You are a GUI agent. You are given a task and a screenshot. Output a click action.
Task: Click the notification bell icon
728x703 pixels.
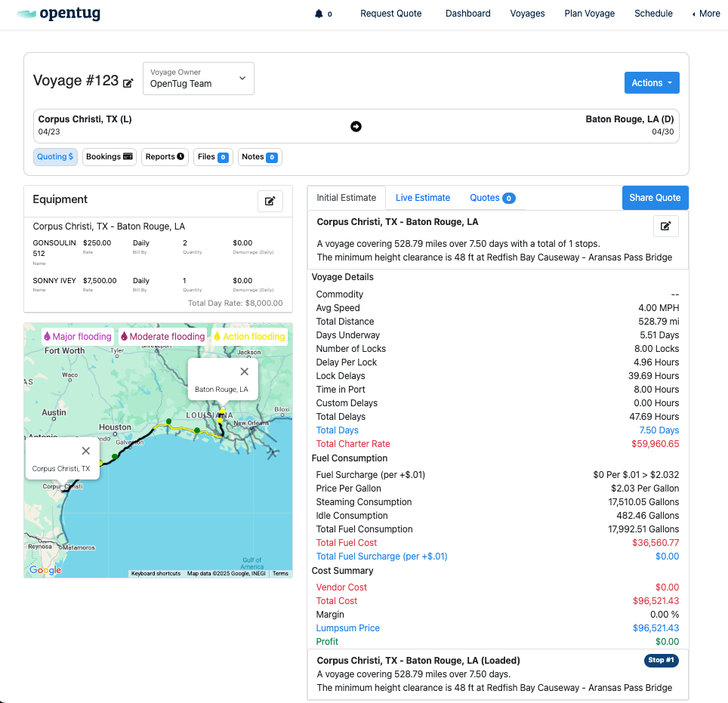319,14
